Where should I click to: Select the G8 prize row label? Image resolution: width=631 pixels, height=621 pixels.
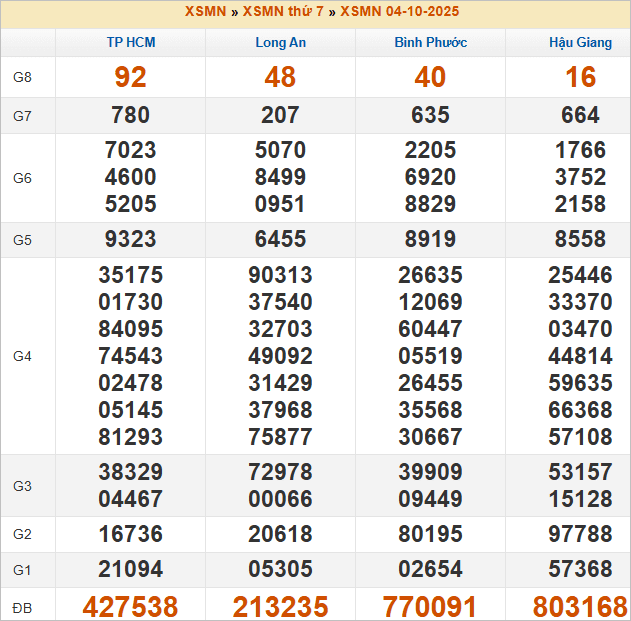23,78
